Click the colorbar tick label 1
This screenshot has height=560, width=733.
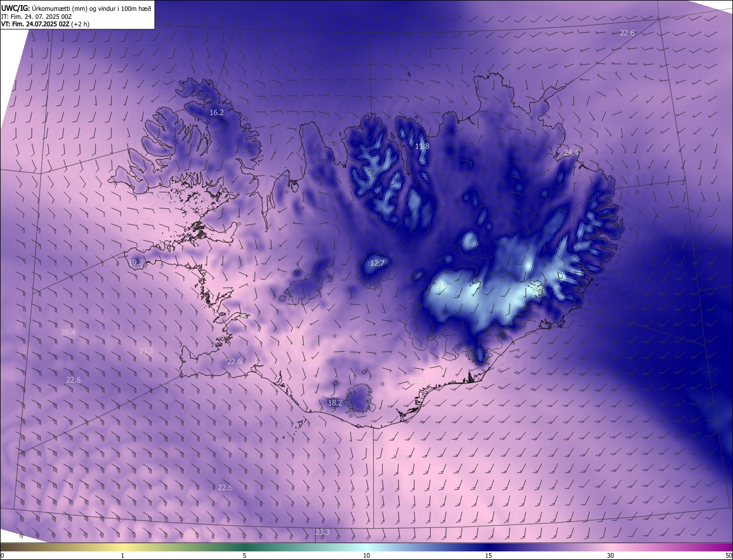tap(123, 555)
